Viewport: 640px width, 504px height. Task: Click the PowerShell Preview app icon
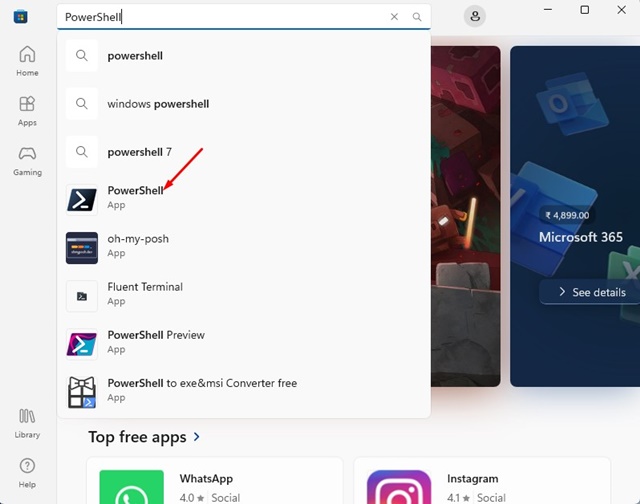(x=82, y=344)
